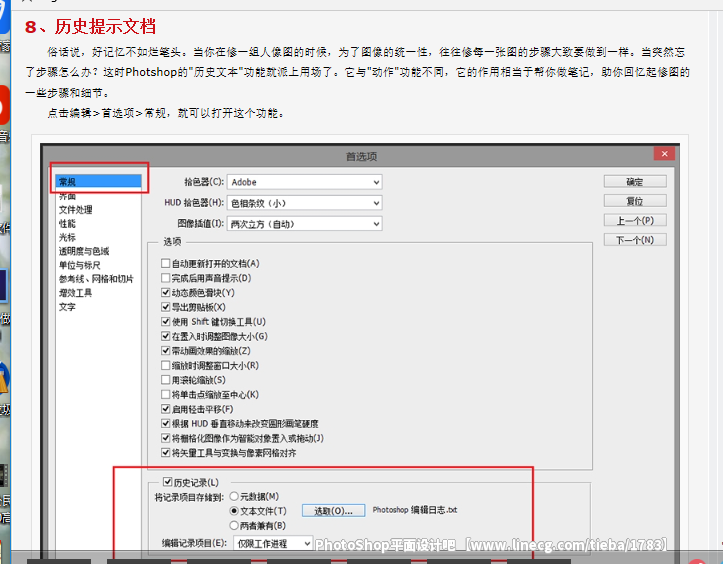Image resolution: width=723 pixels, height=564 pixels.
Task: Expand the 拾色器 Adobe dropdown
Action: tap(304, 182)
